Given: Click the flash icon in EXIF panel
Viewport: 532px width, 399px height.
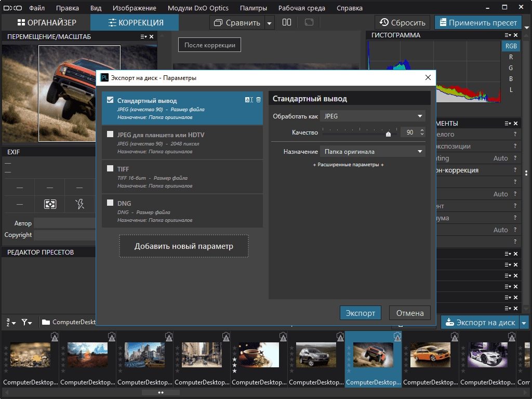Looking at the screenshot, I should tap(79, 204).
